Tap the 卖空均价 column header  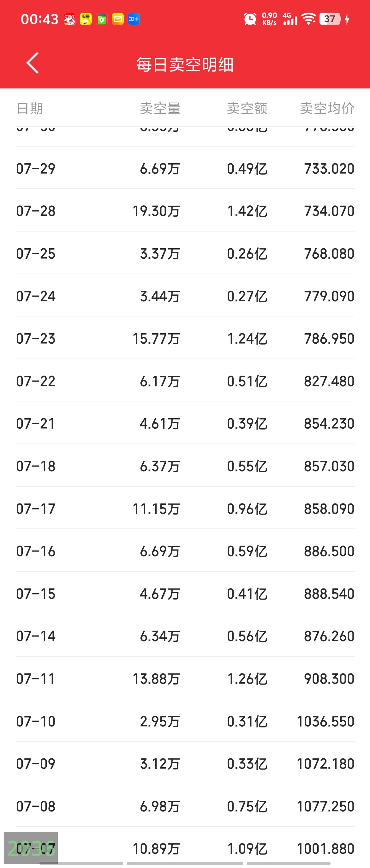point(327,109)
